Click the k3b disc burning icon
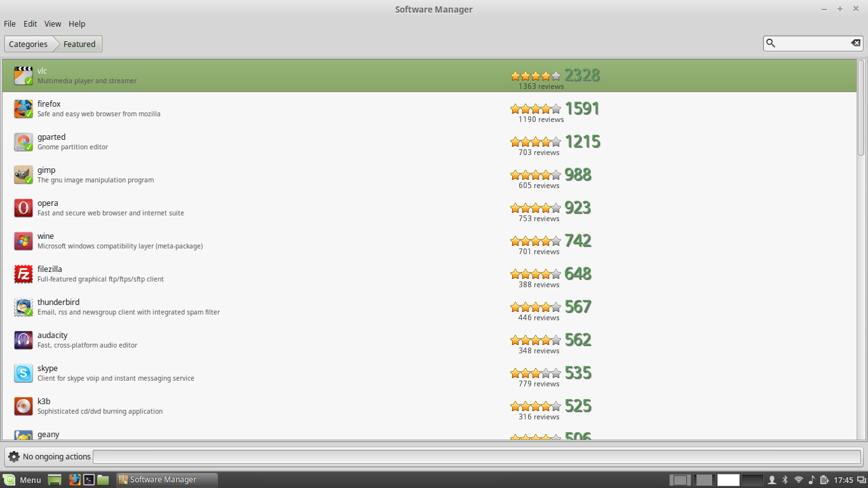 point(24,406)
